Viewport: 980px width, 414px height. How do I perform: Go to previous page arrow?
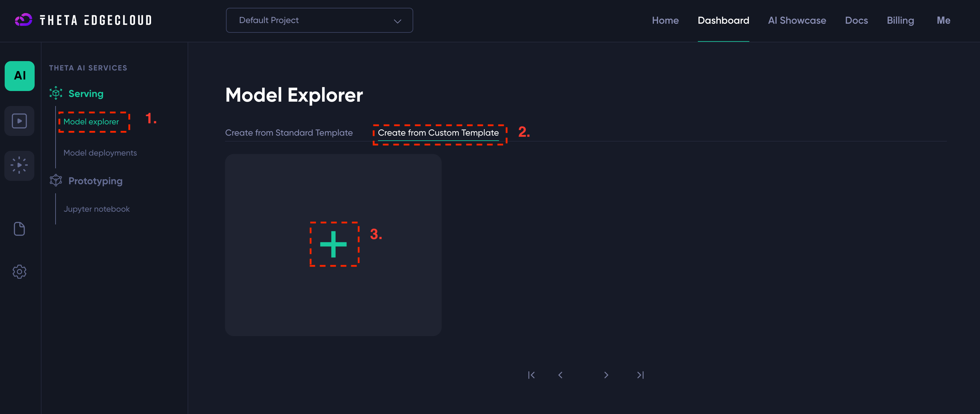[560, 375]
